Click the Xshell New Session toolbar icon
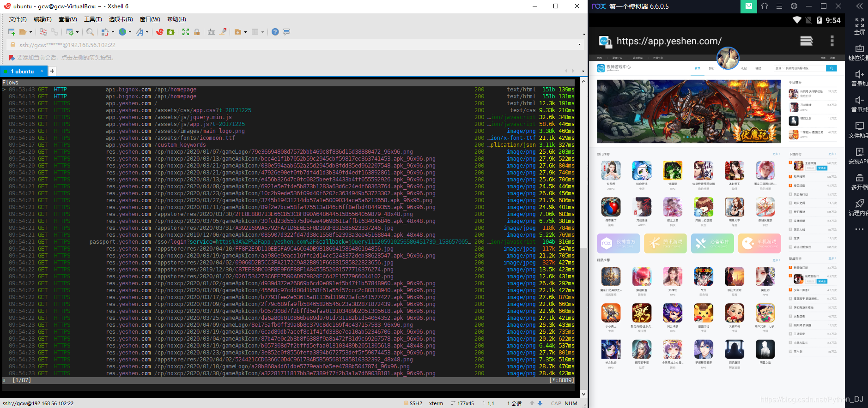Viewport: 868px width, 408px height. 12,32
